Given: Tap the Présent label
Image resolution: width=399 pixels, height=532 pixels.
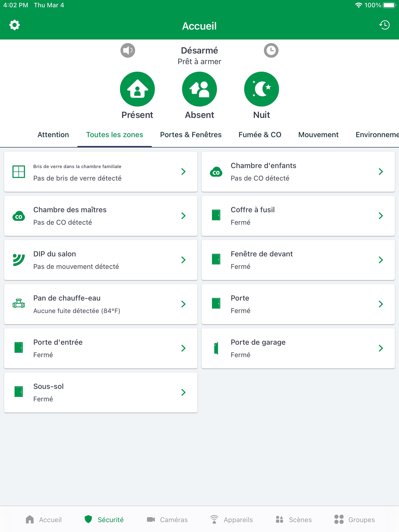Looking at the screenshot, I should click(137, 115).
